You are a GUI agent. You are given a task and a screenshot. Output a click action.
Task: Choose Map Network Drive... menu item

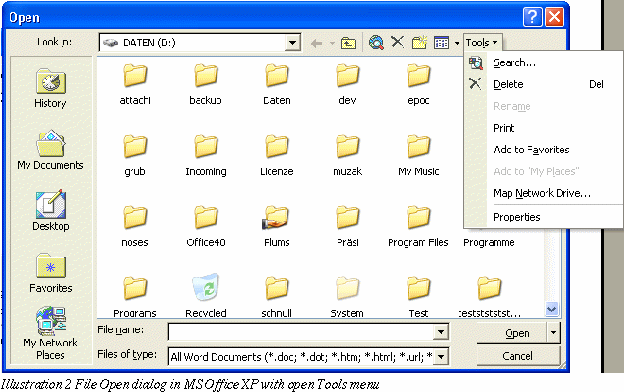pos(544,193)
